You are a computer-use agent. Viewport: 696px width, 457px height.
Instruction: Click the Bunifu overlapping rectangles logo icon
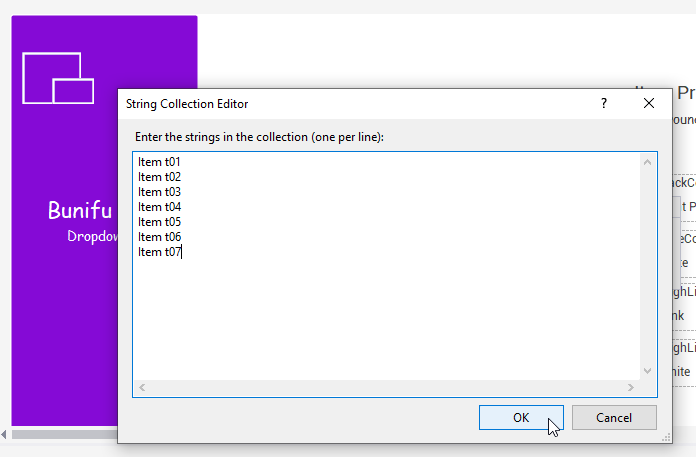point(58,78)
